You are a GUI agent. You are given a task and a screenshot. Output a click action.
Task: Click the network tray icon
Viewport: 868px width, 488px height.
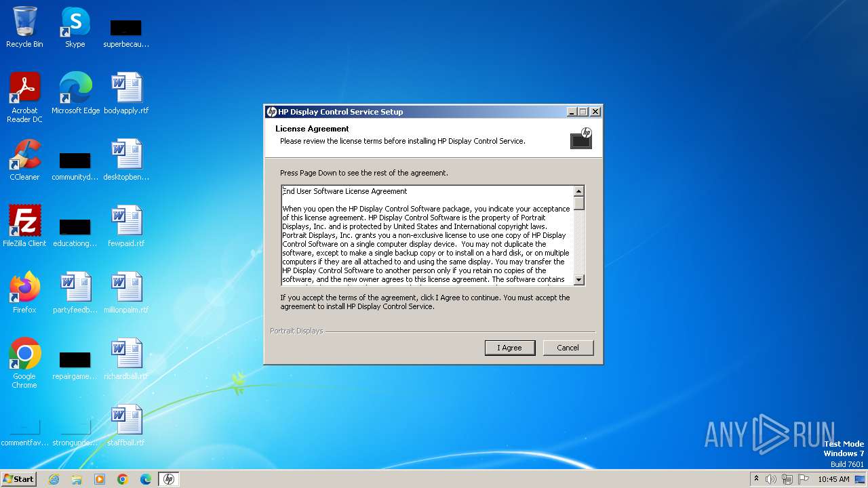(787, 479)
